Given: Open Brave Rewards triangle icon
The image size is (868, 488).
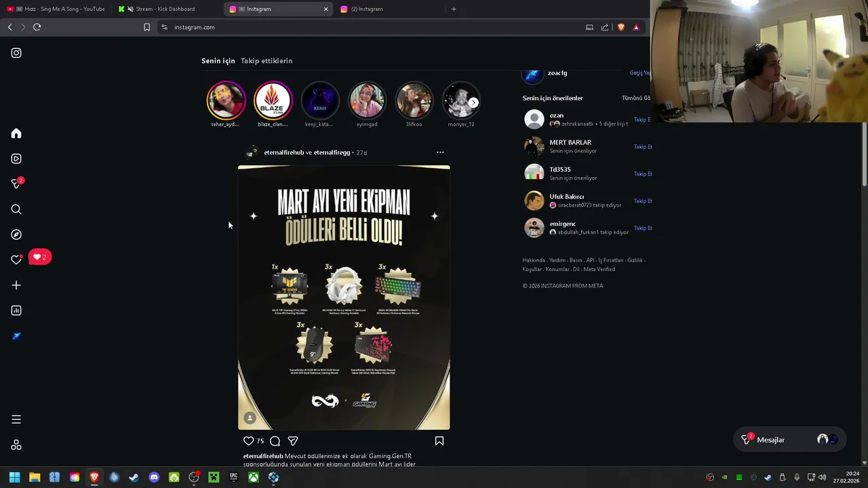Looking at the screenshot, I should click(636, 27).
